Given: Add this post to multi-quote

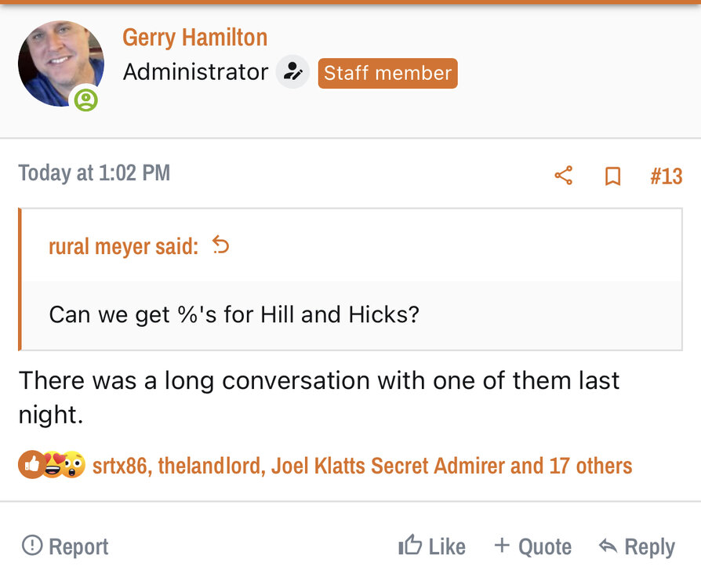Looking at the screenshot, I should pyautogui.click(x=532, y=546).
